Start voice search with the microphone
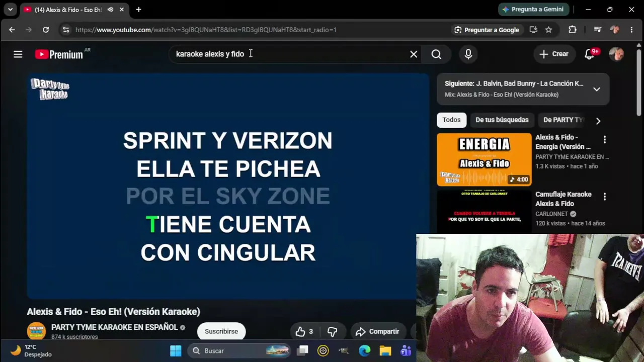644x362 pixels. (x=468, y=54)
